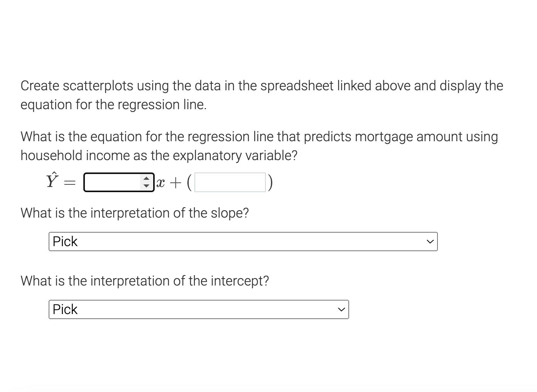Click the spinner control inside the slope field
This screenshot has height=392, width=537.
147,182
